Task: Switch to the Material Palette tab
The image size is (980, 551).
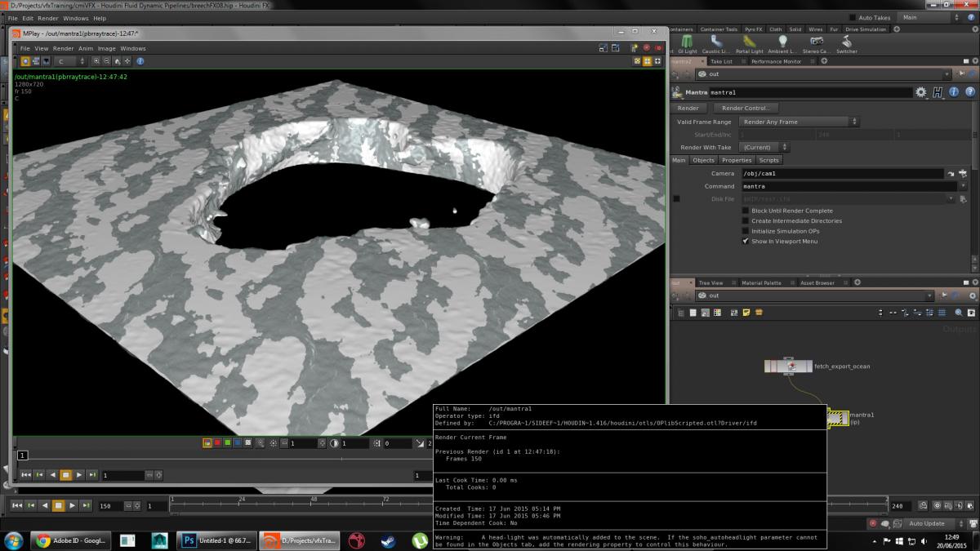Action: (761, 283)
